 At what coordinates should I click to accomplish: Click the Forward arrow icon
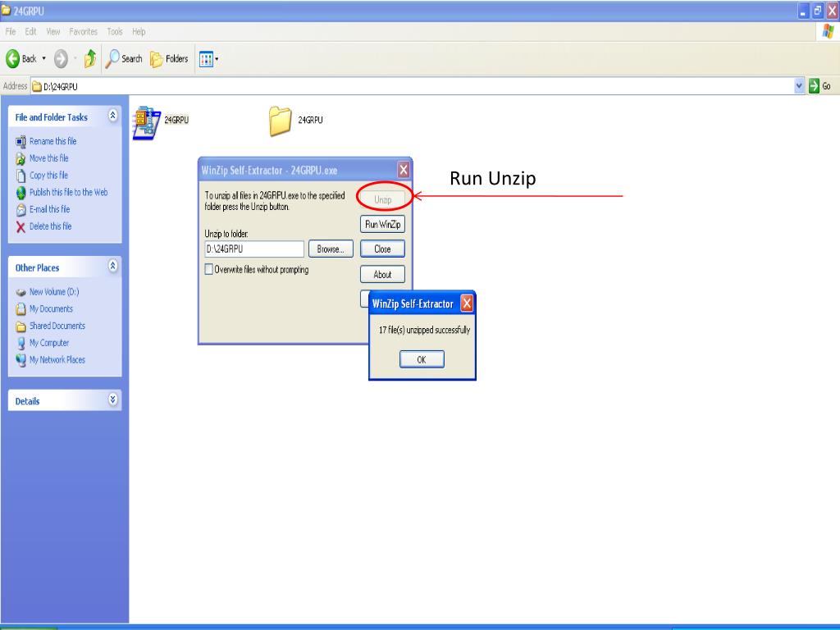tap(61, 58)
